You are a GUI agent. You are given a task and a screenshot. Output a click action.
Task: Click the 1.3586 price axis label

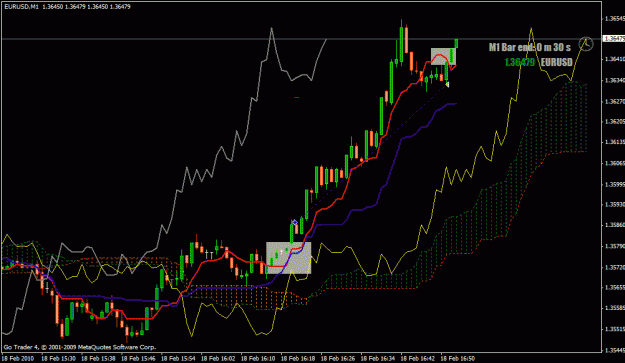pyautogui.click(x=614, y=225)
